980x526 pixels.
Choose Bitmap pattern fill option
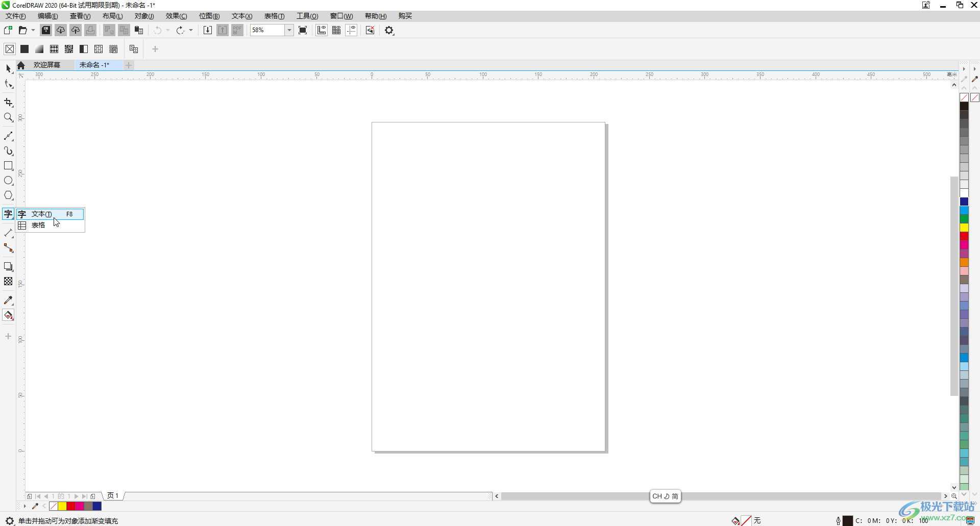pos(69,49)
